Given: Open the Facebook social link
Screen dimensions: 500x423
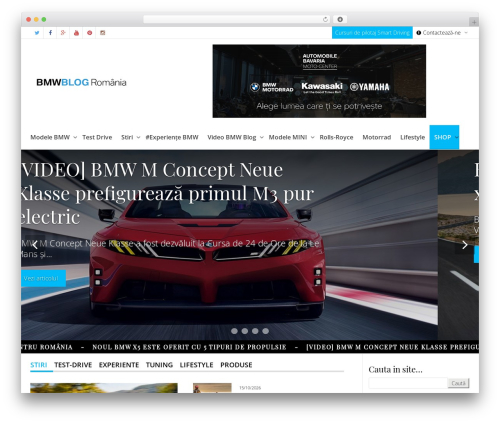Looking at the screenshot, I should click(x=50, y=33).
